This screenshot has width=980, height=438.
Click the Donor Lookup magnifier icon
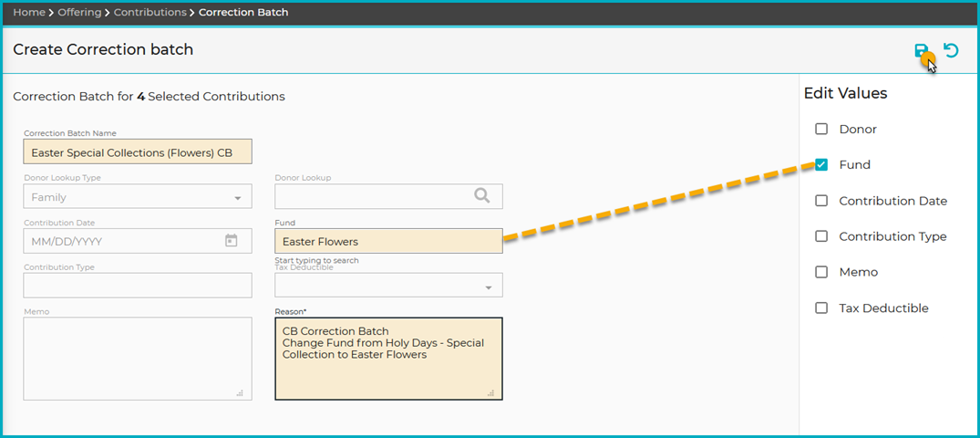[x=481, y=196]
